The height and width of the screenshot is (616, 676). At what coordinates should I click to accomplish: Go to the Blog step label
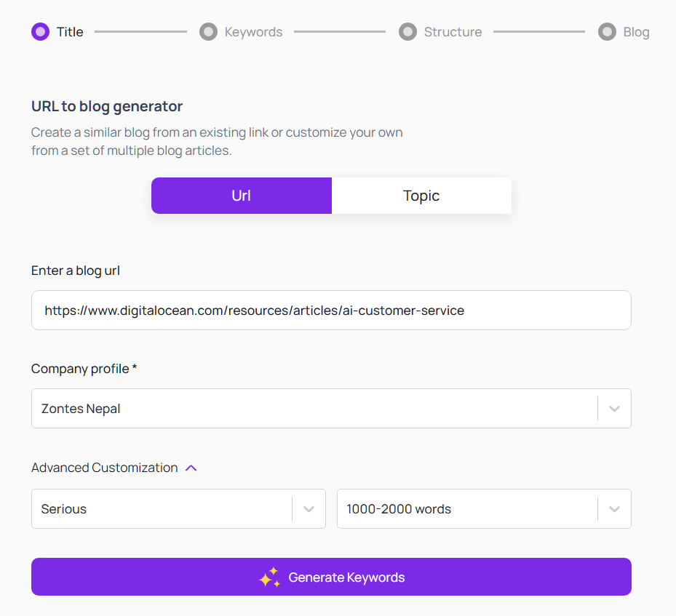point(636,32)
